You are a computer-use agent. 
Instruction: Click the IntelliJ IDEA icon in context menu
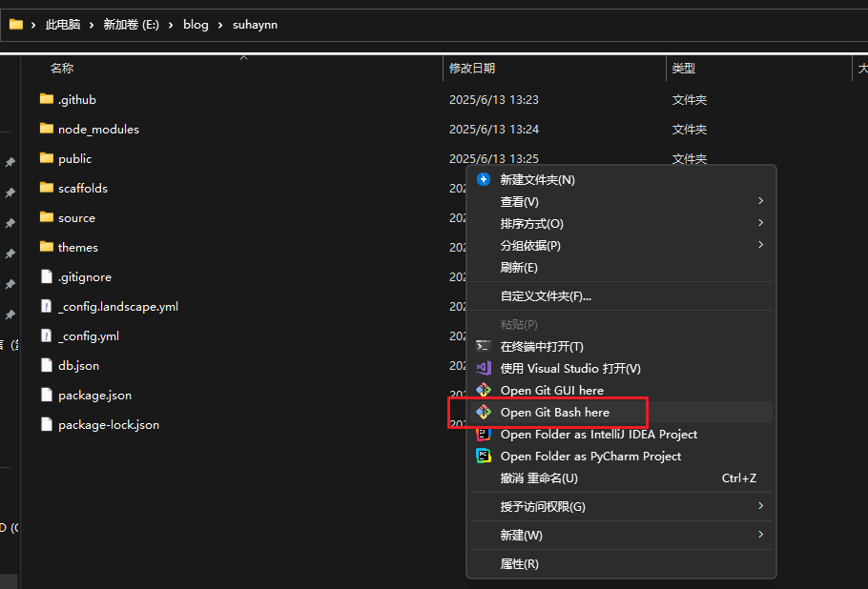484,434
